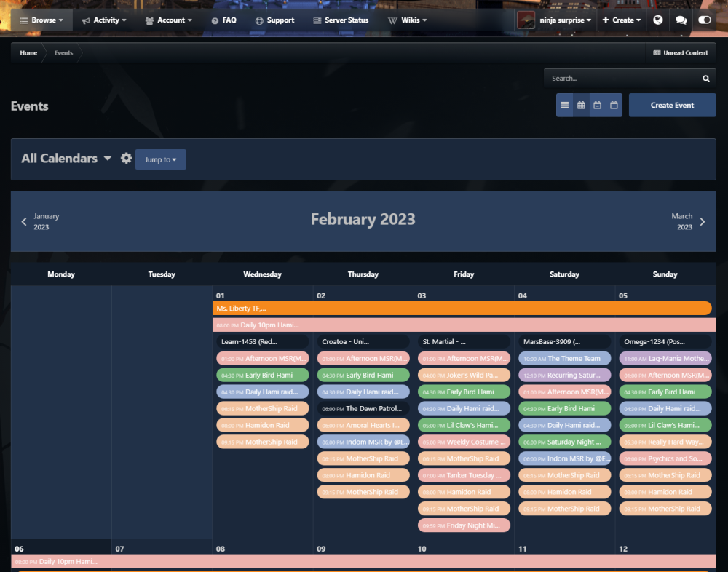Open the Activity menu
The image size is (728, 572).
(104, 20)
